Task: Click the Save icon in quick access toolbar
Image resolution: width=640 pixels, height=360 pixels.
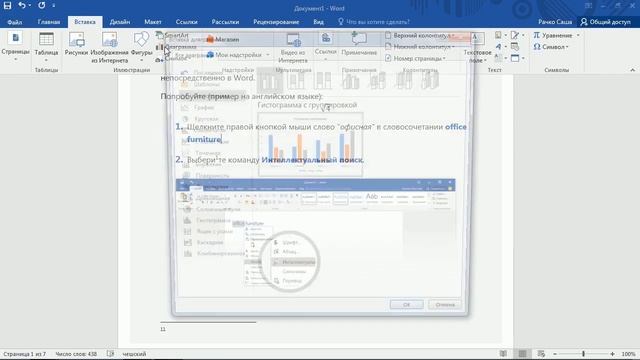Action: (x=7, y=5)
